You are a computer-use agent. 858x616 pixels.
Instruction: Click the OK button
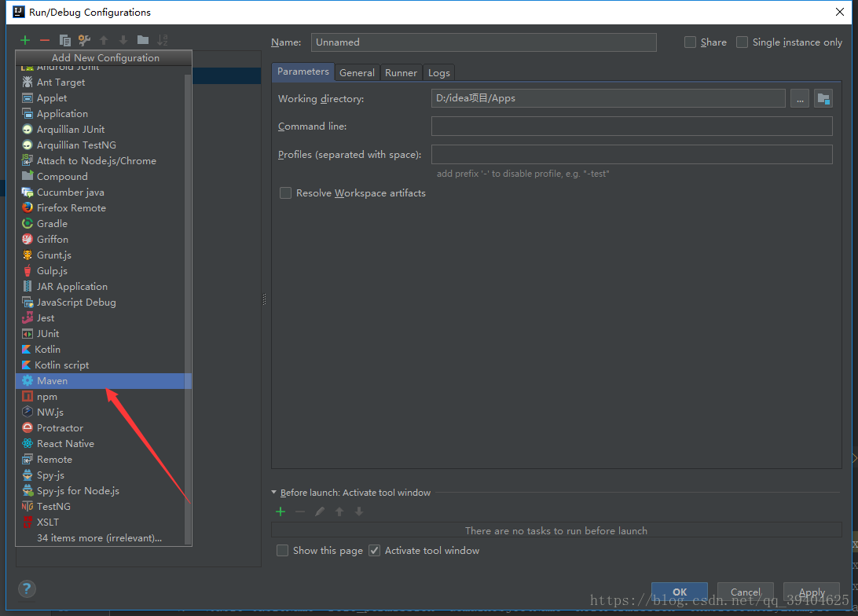click(x=680, y=592)
